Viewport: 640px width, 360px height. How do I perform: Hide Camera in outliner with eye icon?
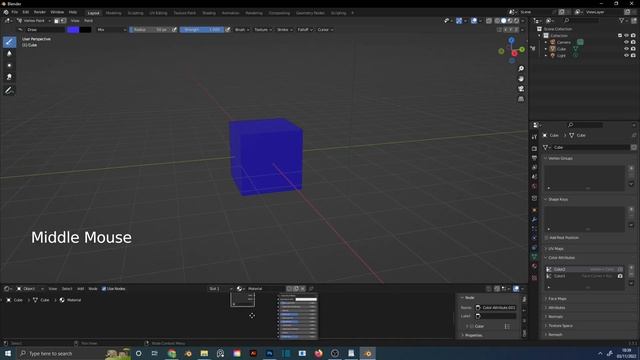click(626, 42)
